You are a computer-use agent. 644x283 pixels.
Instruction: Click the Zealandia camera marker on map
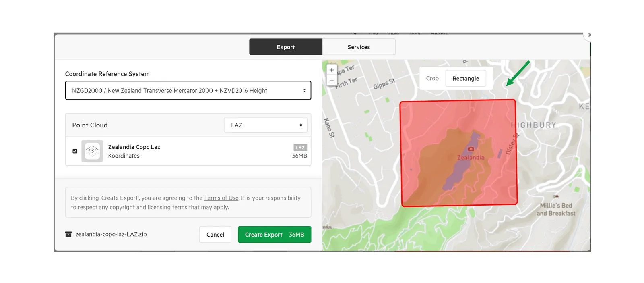click(x=471, y=149)
